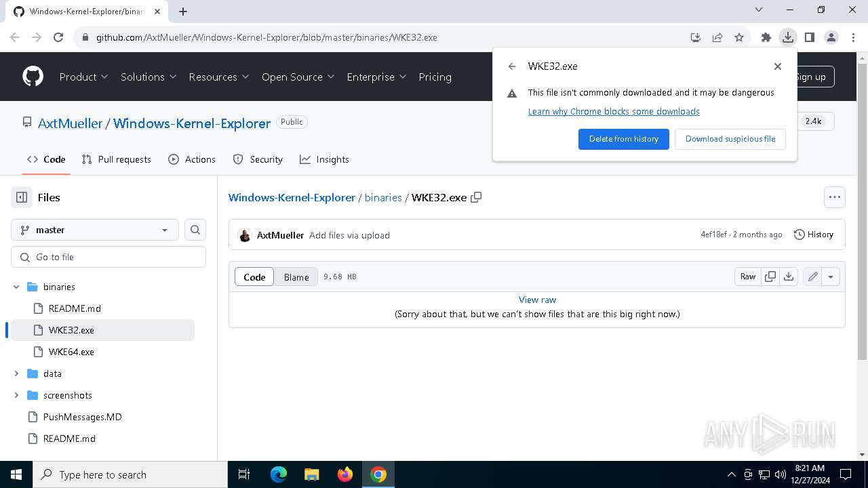Select the Code view toggle
Image resolution: width=868 pixels, height=488 pixels.
click(x=254, y=277)
